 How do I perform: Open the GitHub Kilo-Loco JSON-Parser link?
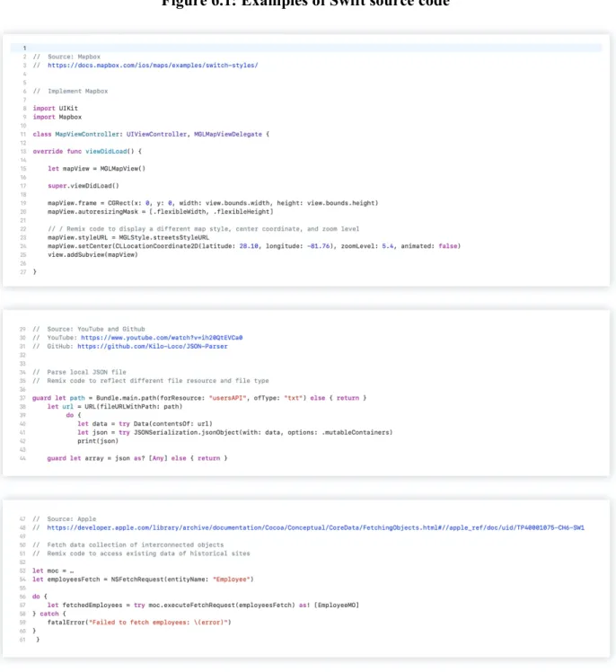[x=153, y=346]
